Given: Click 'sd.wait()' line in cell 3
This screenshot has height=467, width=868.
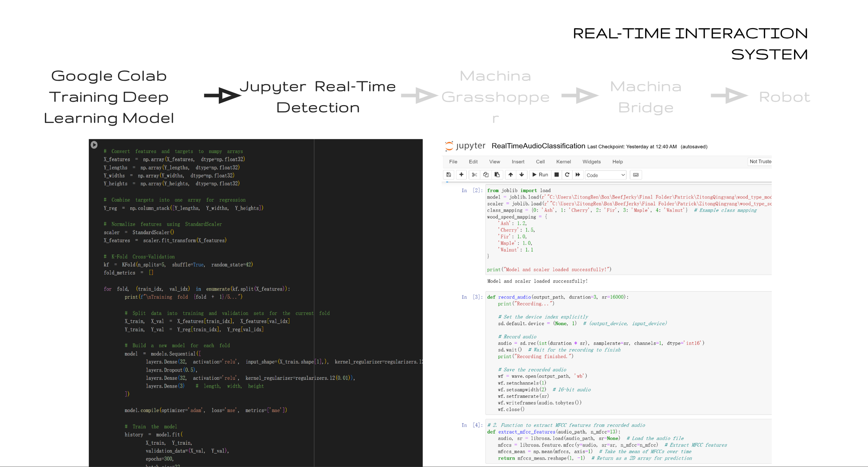Looking at the screenshot, I should pos(559,350).
